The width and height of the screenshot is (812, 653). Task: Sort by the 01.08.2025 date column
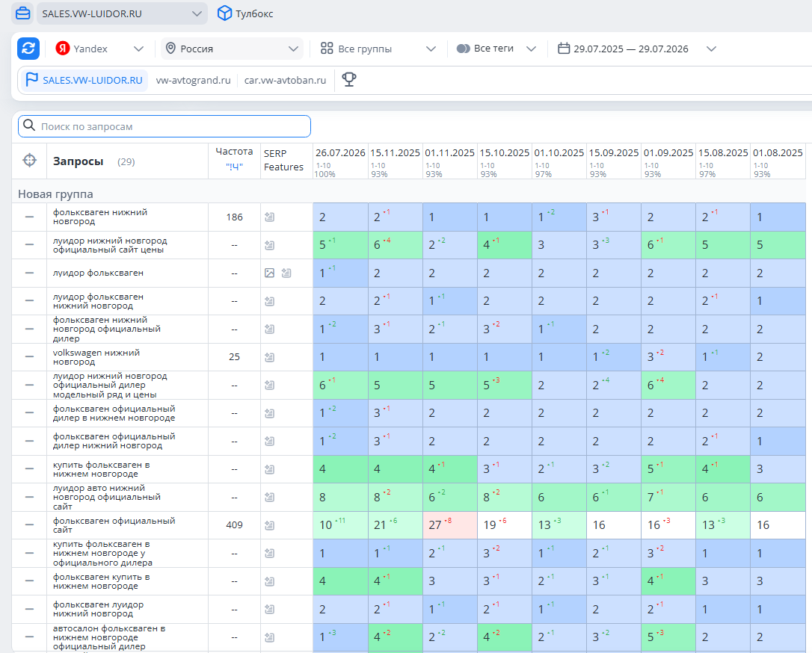click(x=778, y=153)
